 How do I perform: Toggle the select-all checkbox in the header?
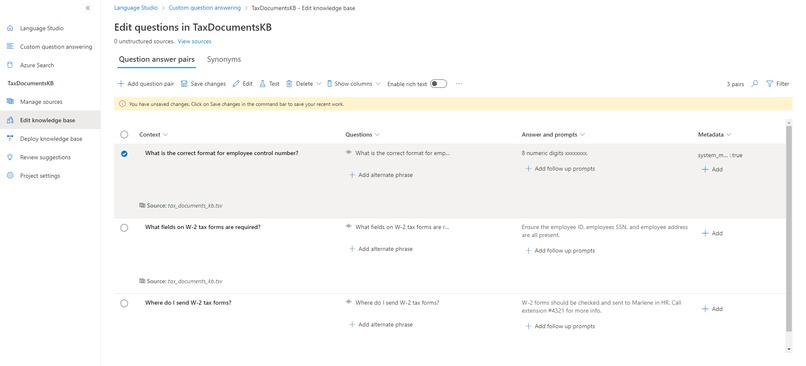click(x=124, y=135)
